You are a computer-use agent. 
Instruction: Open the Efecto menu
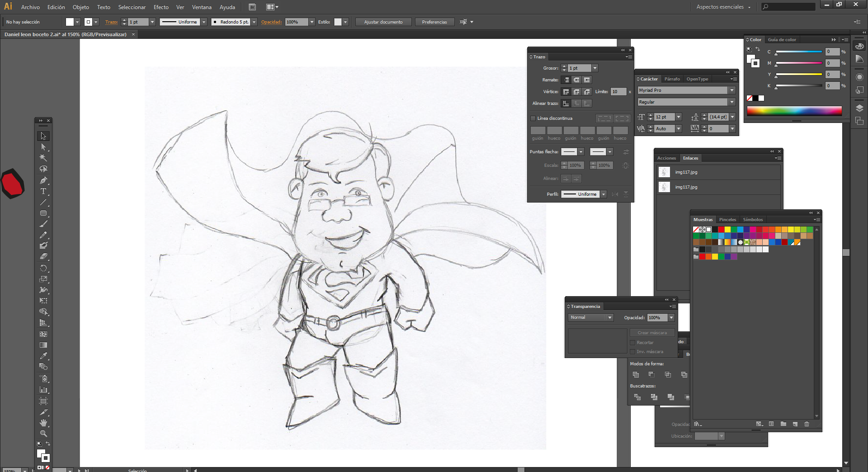click(161, 7)
